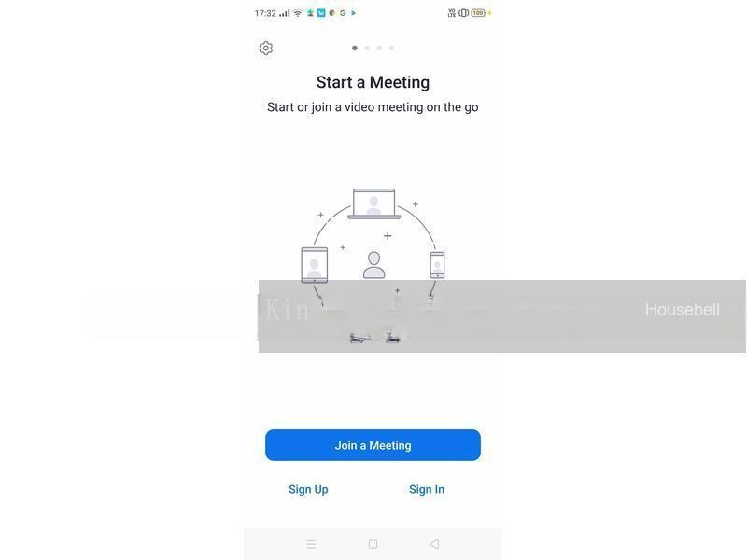This screenshot has height=560, width=747.
Task: Open Zoom settings via gear icon
Action: (x=266, y=49)
